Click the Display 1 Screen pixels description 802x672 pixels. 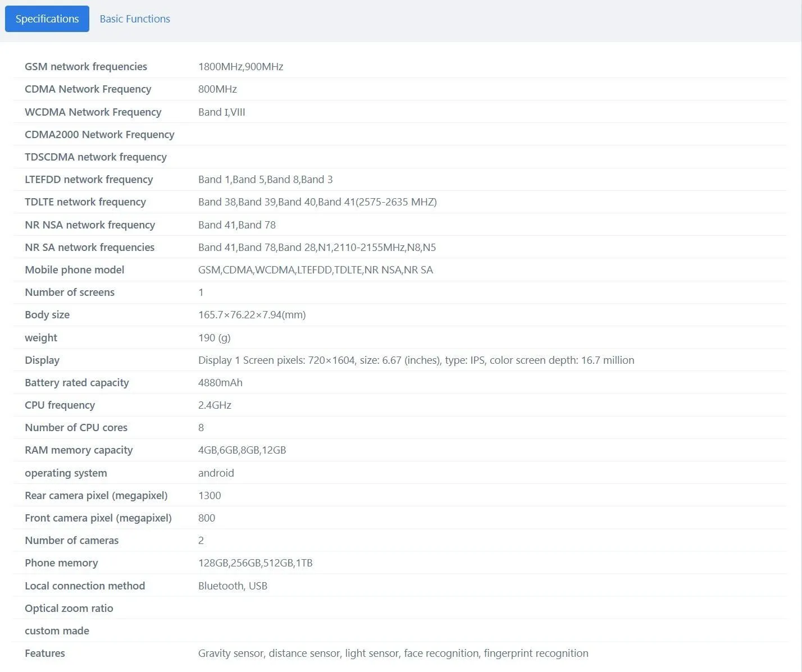click(x=416, y=360)
